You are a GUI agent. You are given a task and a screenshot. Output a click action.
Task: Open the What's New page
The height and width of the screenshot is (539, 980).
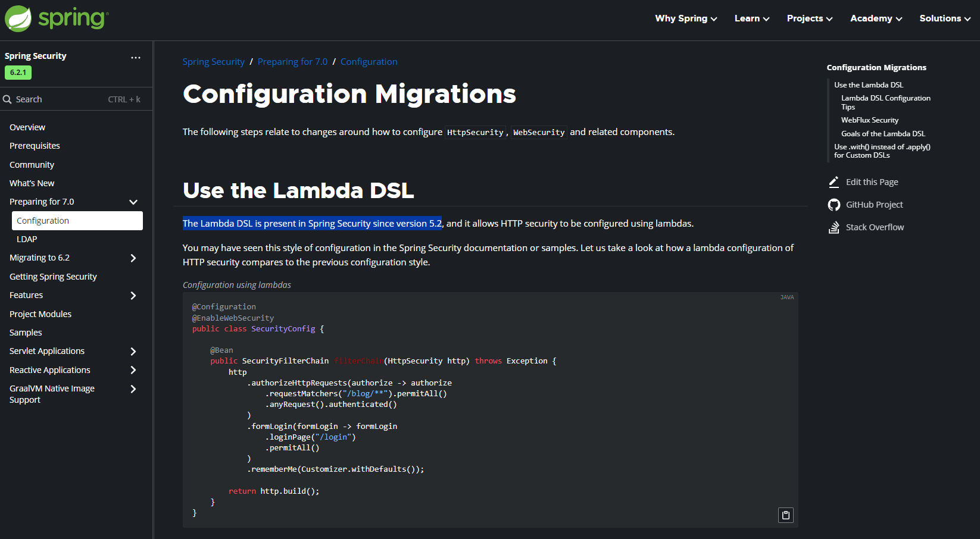(32, 183)
